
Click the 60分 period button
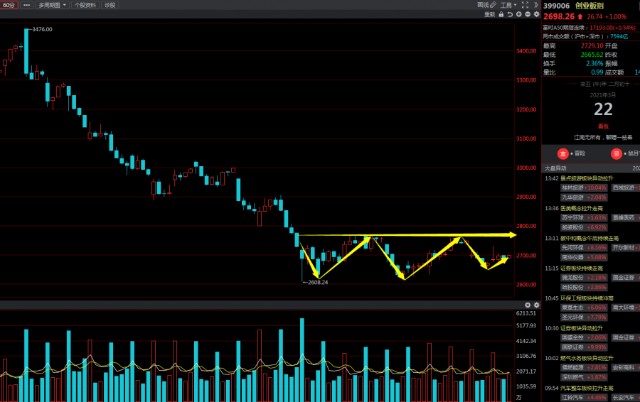tap(8, 5)
